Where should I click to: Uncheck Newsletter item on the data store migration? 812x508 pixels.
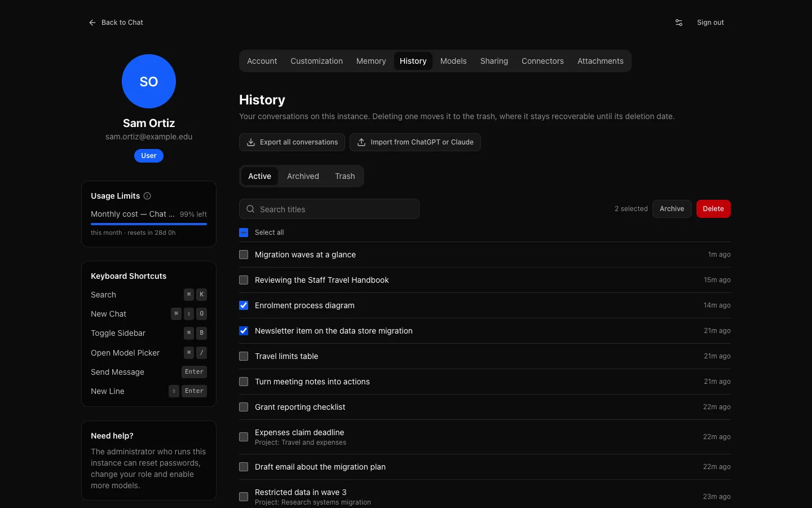click(244, 331)
